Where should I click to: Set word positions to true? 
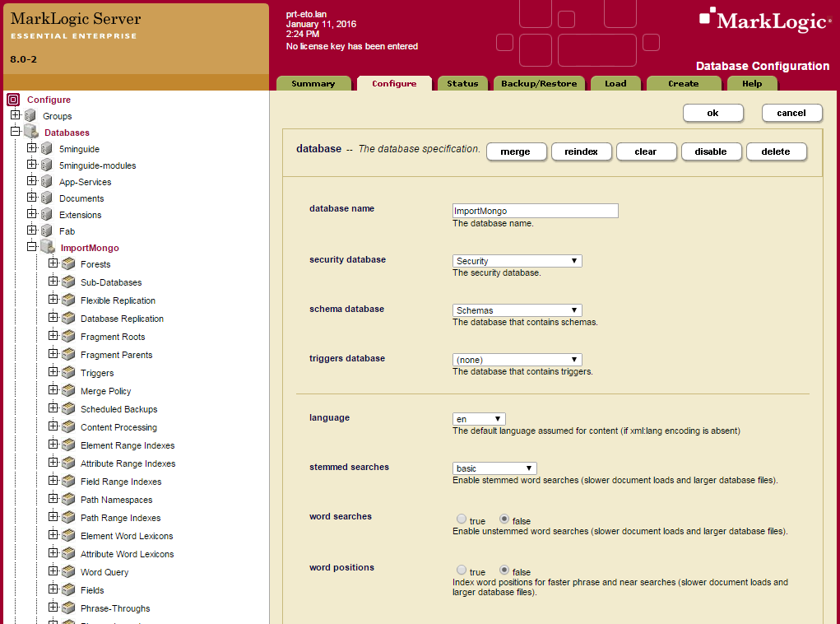462,570
